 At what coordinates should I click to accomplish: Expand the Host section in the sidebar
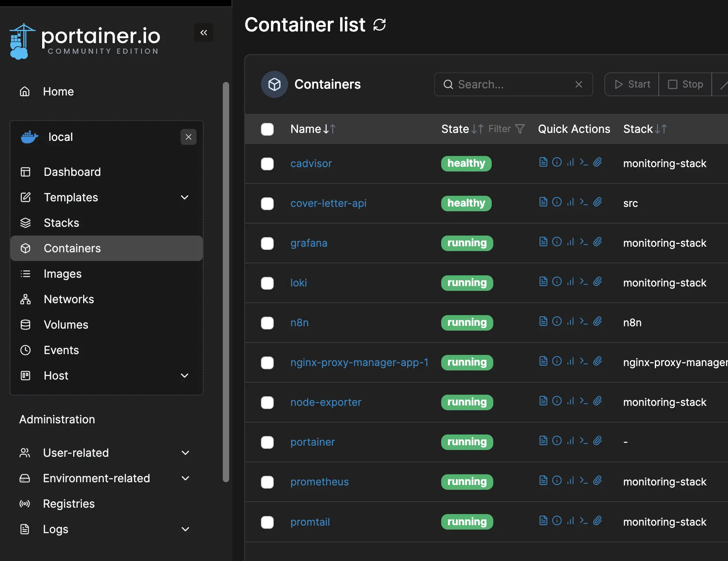(184, 376)
